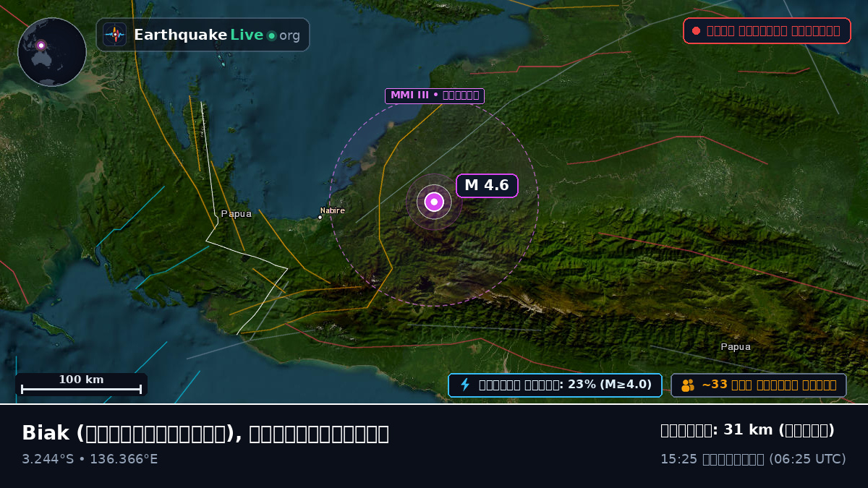Click the coordinates 3.244°S • 136.366°E
Viewport: 868px width, 488px height.
(x=90, y=459)
